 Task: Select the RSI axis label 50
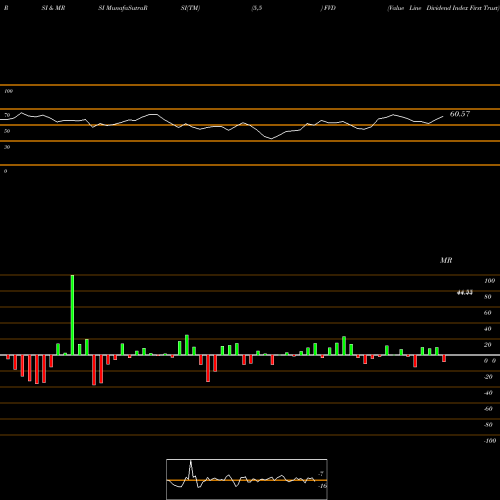[x=7, y=131]
